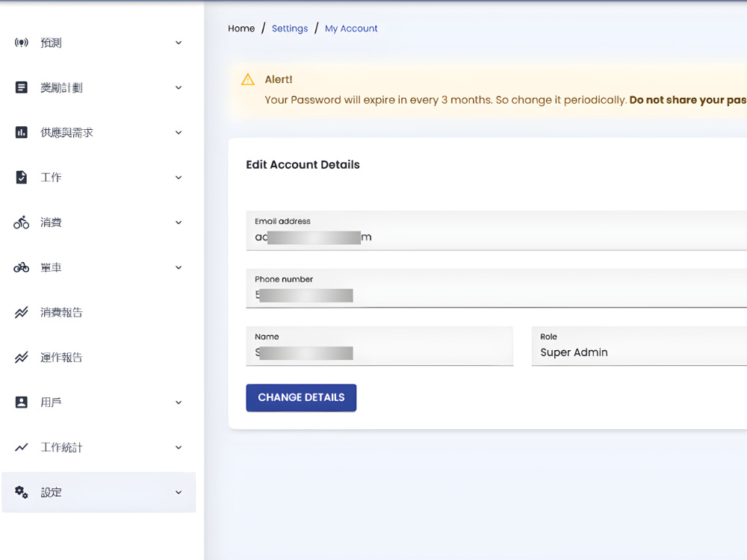Go to the Settings breadcrumb link
This screenshot has height=560, width=747.
click(290, 28)
